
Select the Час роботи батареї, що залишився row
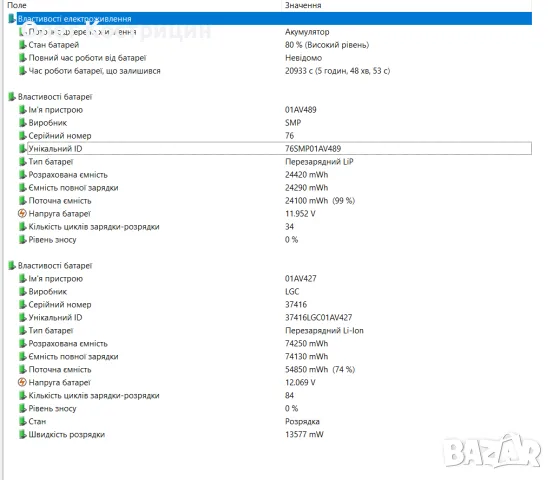pos(279,71)
